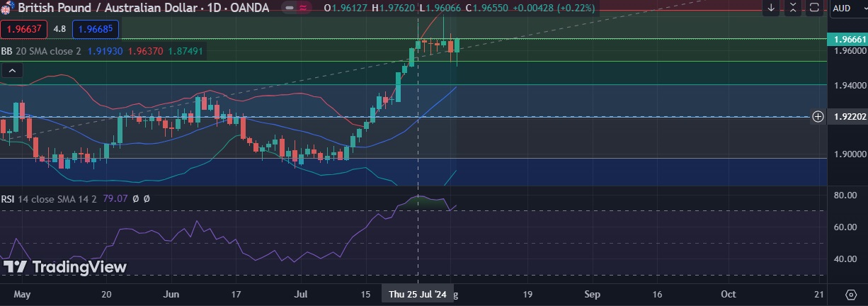This screenshot has width=868, height=306.
Task: Click the 1.94000 price axis label
Action: pyautogui.click(x=849, y=85)
